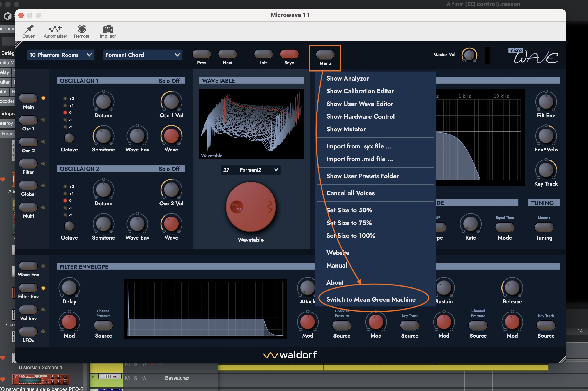Select the Global page button
Viewport: 588px width, 391px height.
(x=28, y=185)
